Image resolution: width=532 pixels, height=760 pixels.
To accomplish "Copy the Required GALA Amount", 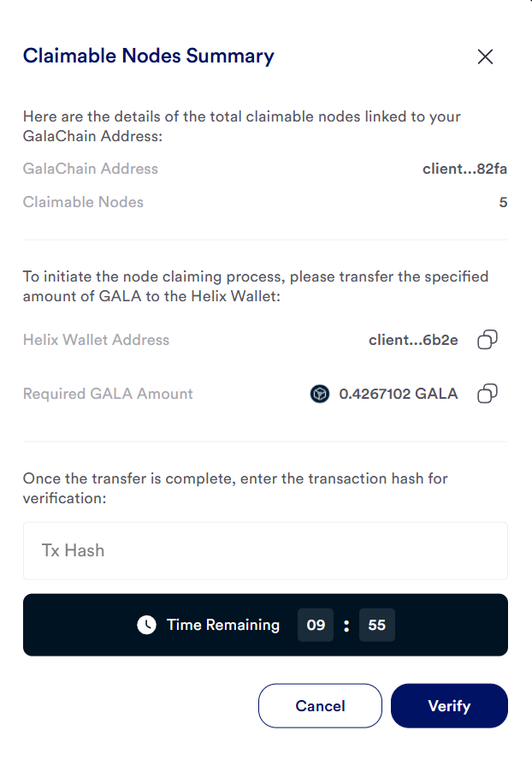I will coord(488,394).
